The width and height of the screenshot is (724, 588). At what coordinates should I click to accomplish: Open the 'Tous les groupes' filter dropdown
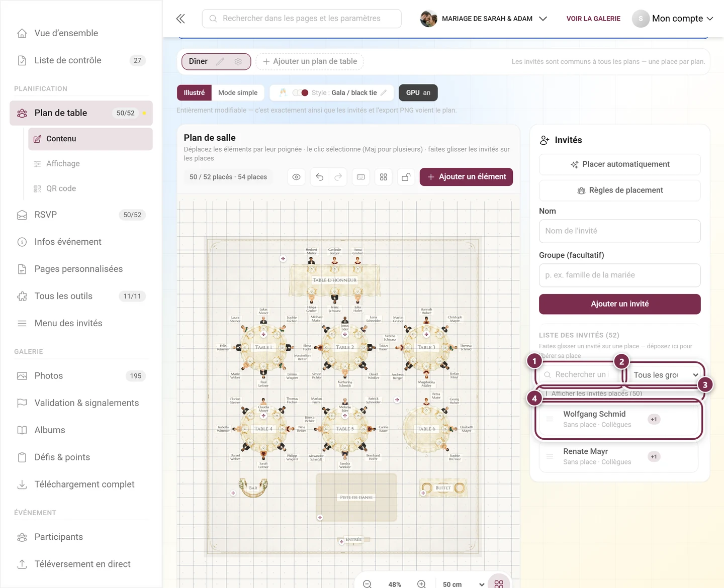click(x=665, y=375)
